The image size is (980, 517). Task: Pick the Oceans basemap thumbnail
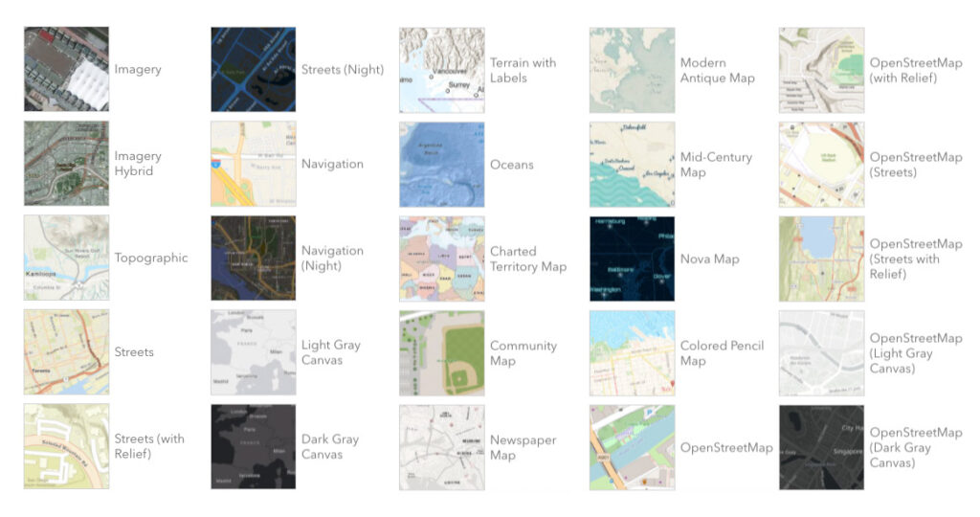(x=442, y=165)
